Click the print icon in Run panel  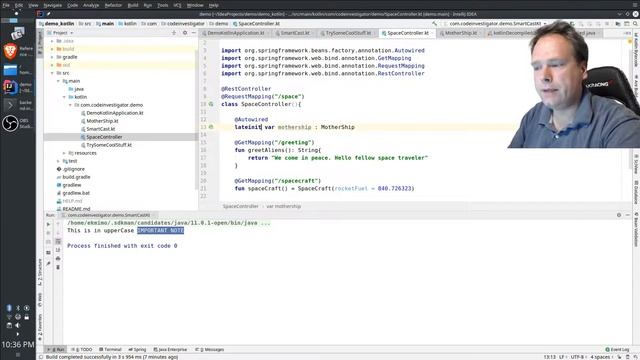58,258
